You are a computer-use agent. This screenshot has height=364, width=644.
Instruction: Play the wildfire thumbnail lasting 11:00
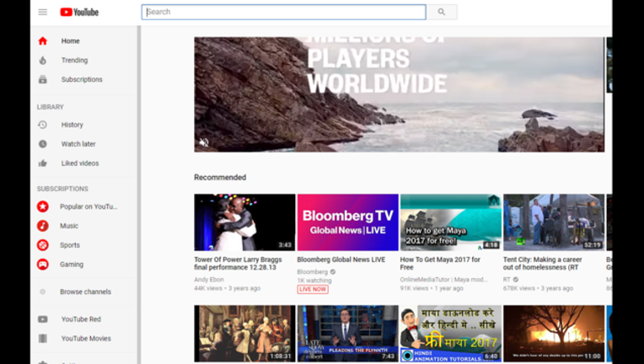(554, 334)
